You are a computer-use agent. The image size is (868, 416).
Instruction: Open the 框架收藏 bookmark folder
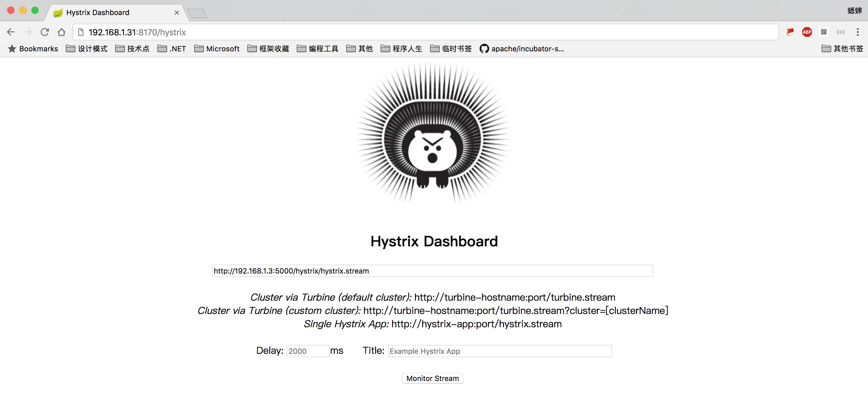click(268, 49)
